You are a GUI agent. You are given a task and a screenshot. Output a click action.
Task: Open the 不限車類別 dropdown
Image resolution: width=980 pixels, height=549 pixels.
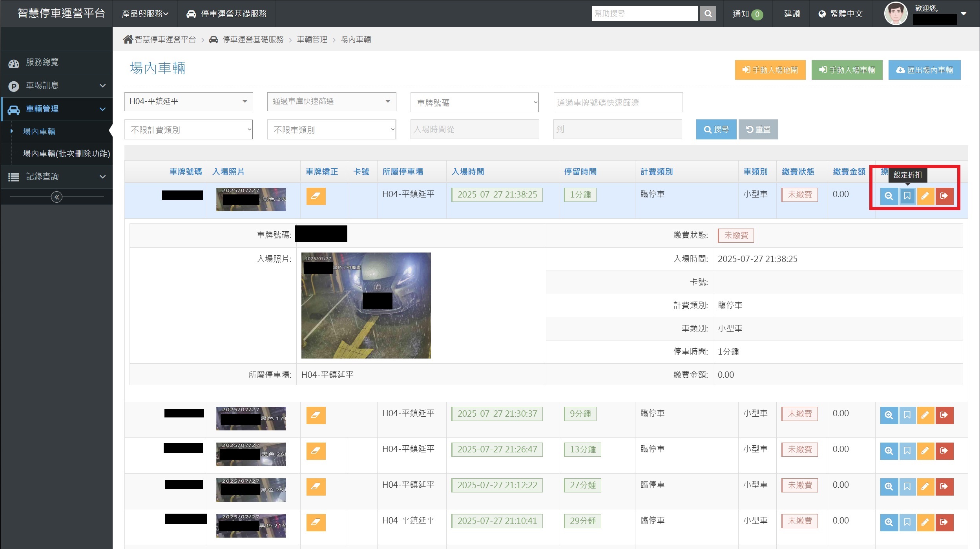[x=332, y=130]
